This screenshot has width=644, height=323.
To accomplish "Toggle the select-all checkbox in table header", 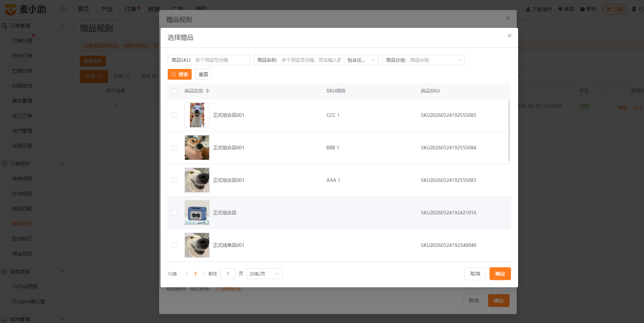I will pos(174,91).
